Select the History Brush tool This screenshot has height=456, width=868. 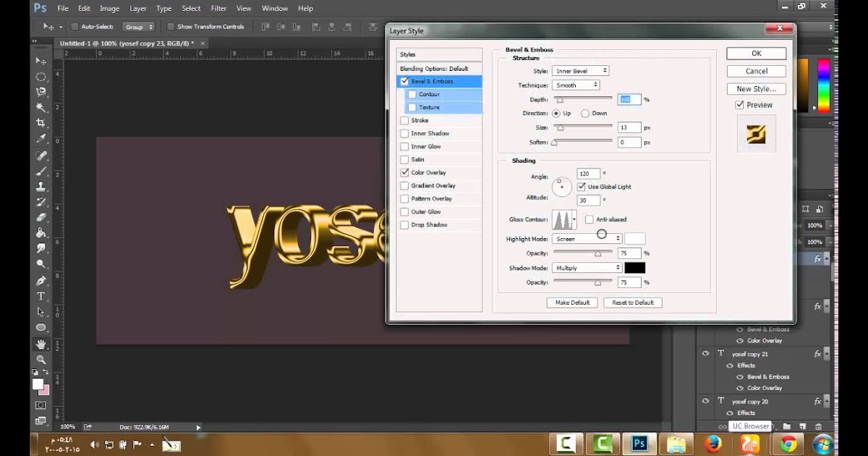click(41, 202)
